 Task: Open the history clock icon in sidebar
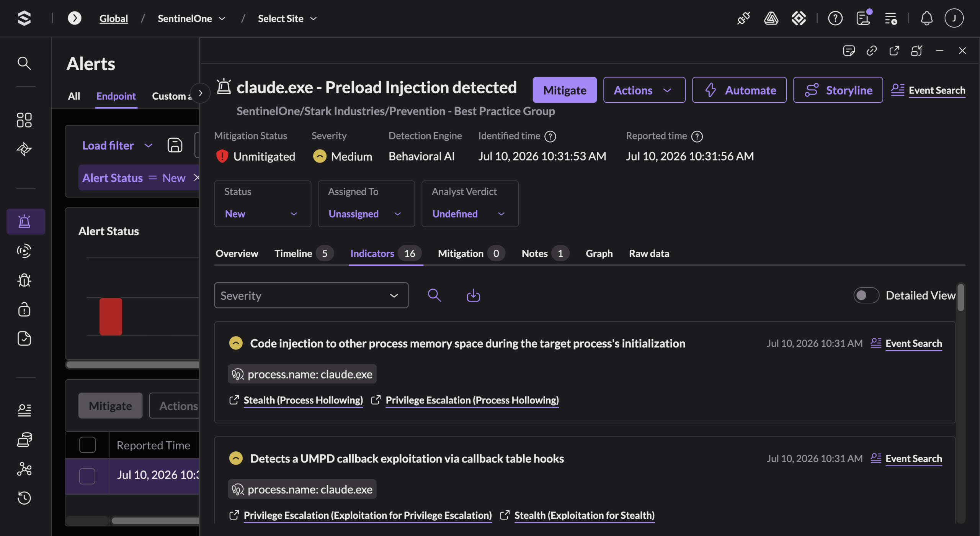click(x=24, y=498)
